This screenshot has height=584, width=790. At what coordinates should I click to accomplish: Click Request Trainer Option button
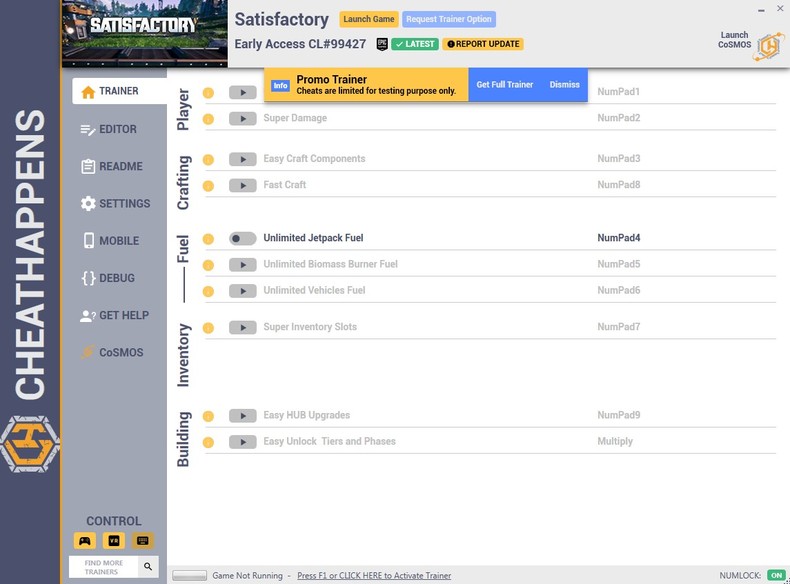tap(449, 19)
